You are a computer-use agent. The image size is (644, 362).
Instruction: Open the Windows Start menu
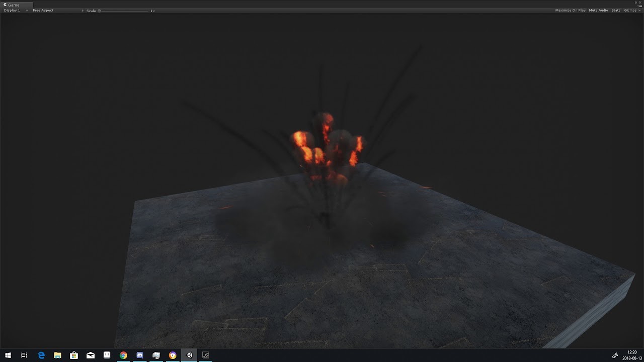coord(8,355)
